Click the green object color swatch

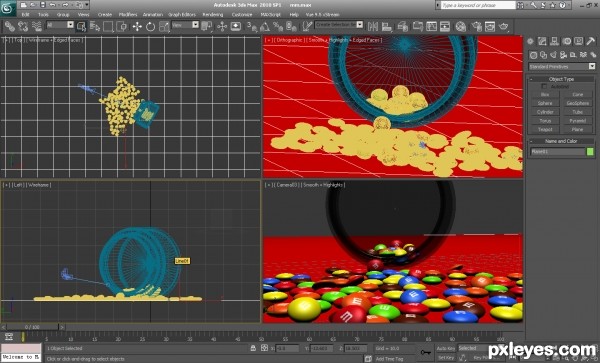click(590, 152)
